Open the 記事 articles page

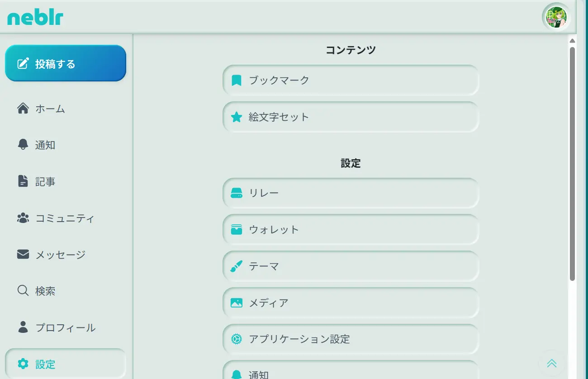(x=45, y=182)
